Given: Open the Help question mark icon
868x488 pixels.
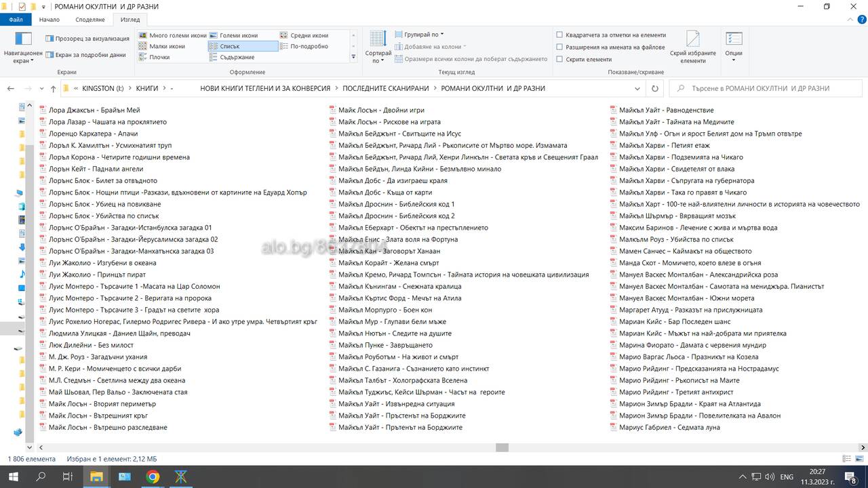Looking at the screenshot, I should click(x=861, y=20).
